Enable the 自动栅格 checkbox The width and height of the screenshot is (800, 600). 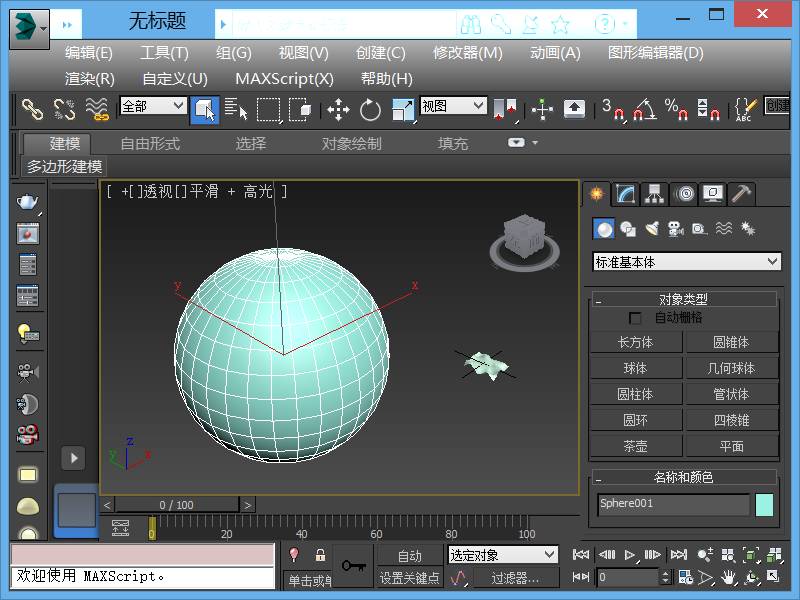point(635,318)
